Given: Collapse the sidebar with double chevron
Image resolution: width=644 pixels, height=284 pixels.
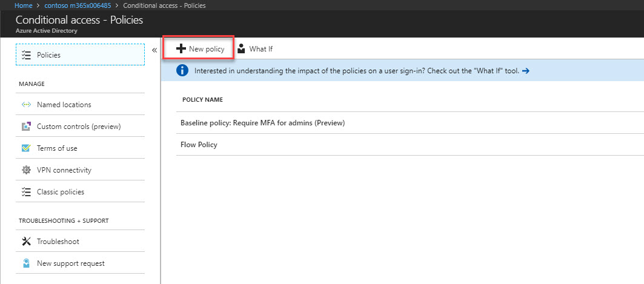Looking at the screenshot, I should (x=154, y=50).
